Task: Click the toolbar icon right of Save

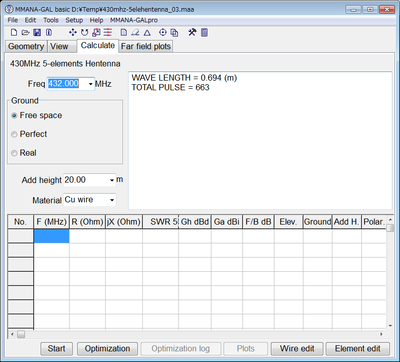Action: 49,33
